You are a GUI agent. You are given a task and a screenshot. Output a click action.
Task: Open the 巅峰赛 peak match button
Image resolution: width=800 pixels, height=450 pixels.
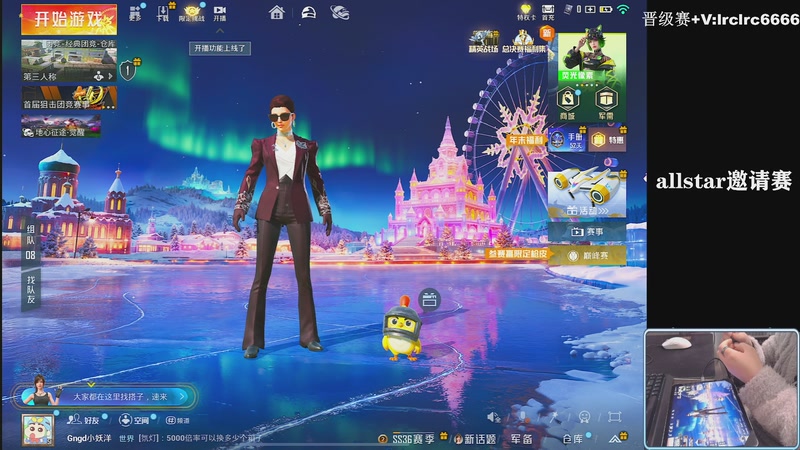point(587,255)
